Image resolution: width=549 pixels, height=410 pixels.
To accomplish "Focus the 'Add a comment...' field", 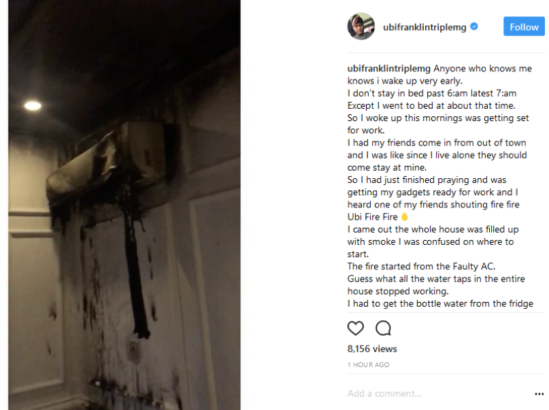I will click(438, 394).
